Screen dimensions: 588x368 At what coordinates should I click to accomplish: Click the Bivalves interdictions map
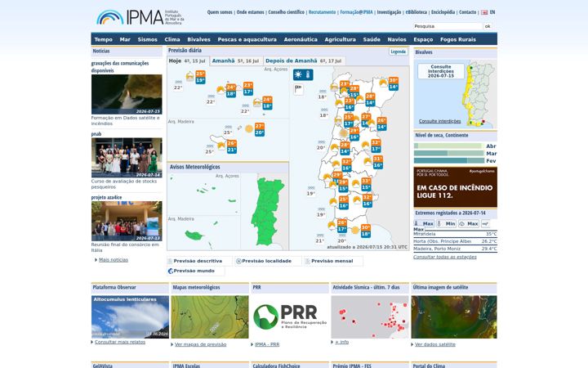455,94
